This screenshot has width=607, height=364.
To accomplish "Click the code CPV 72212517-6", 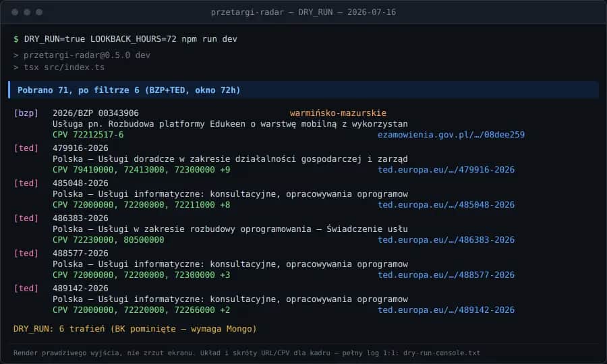I will click(x=88, y=135).
